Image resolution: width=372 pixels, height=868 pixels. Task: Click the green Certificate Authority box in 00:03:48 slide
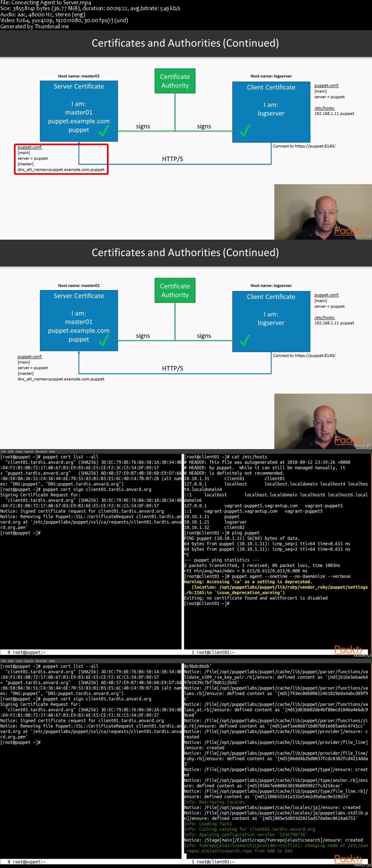(175, 290)
